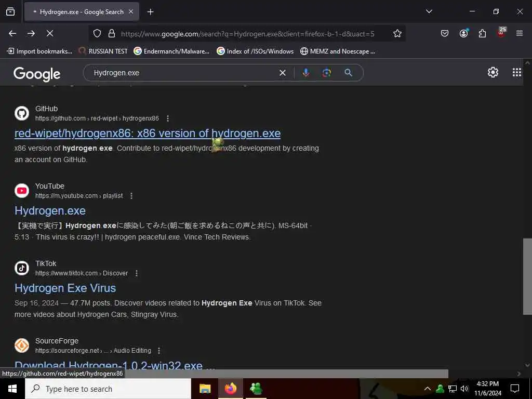Click the taskbar Type here to search box
This screenshot has width=532, height=399.
tap(108, 389)
